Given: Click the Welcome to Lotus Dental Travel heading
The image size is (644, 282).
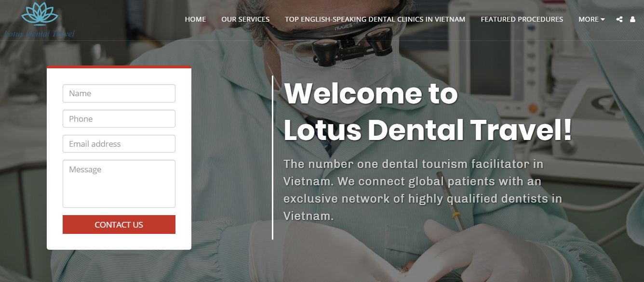Looking at the screenshot, I should [428, 112].
